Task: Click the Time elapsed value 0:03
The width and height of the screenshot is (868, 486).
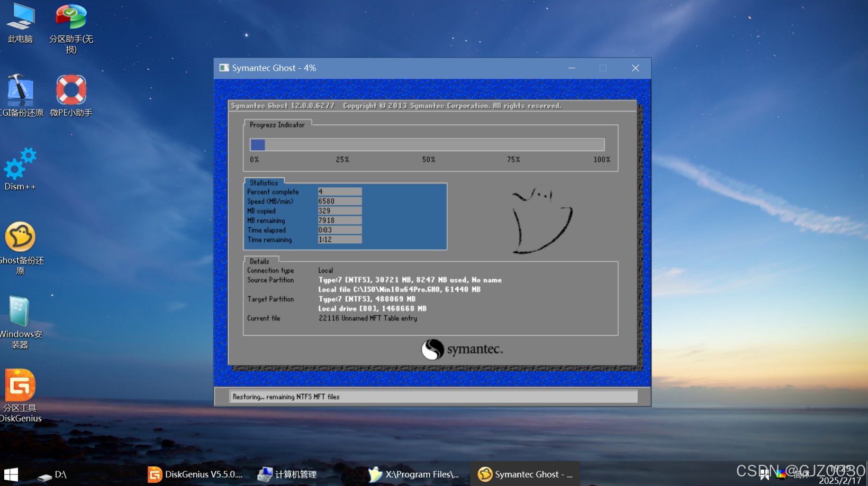Action: click(x=340, y=230)
